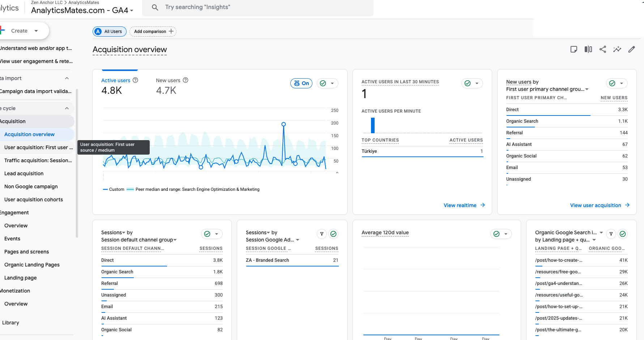
Task: Open data quality dropdown on realtime card
Action: pos(472,83)
